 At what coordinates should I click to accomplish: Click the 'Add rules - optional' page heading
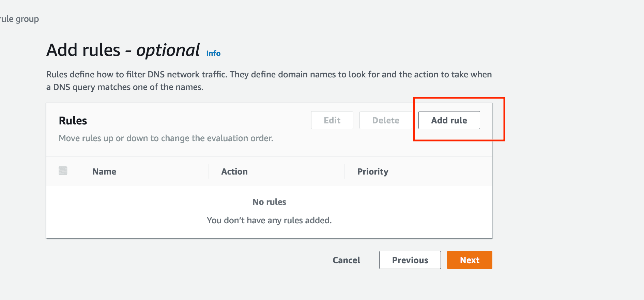click(123, 50)
